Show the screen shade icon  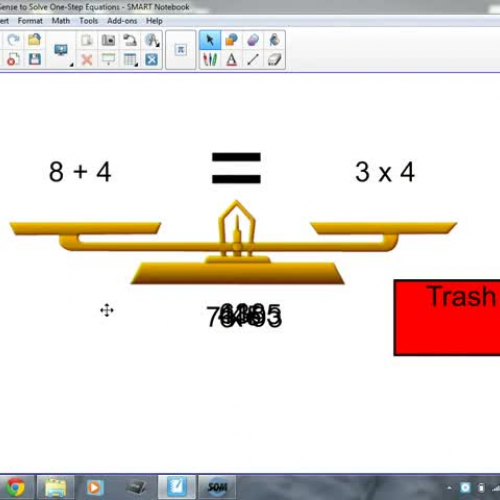click(x=108, y=60)
